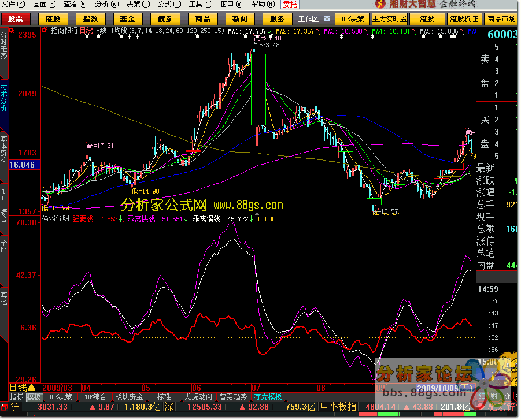Click the 委托 trading button
The height and width of the screenshot is (420, 521).
pos(290,4)
